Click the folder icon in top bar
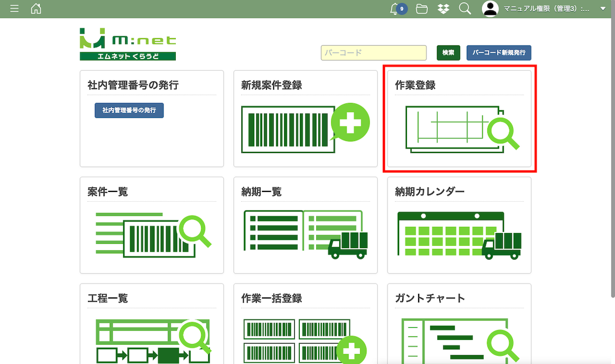The image size is (615, 364). [x=422, y=9]
